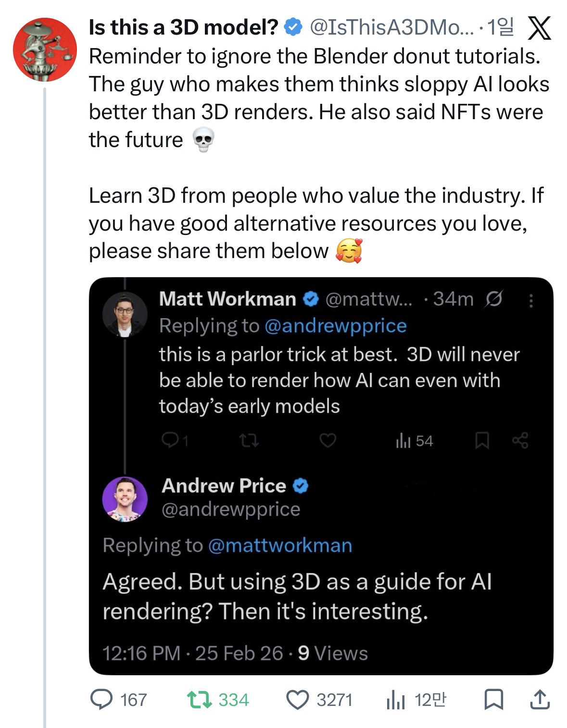567x728 pixels.
Task: Like the post via the heart icon
Action: point(297,700)
